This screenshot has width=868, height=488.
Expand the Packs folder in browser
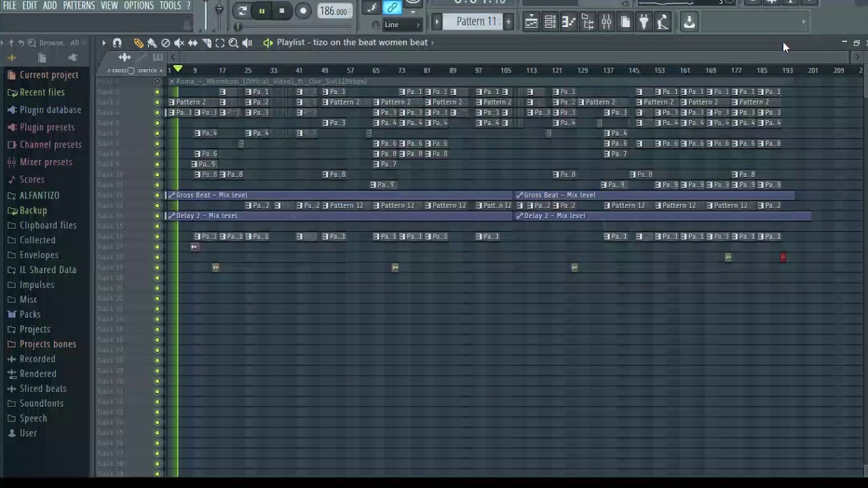coord(24,314)
